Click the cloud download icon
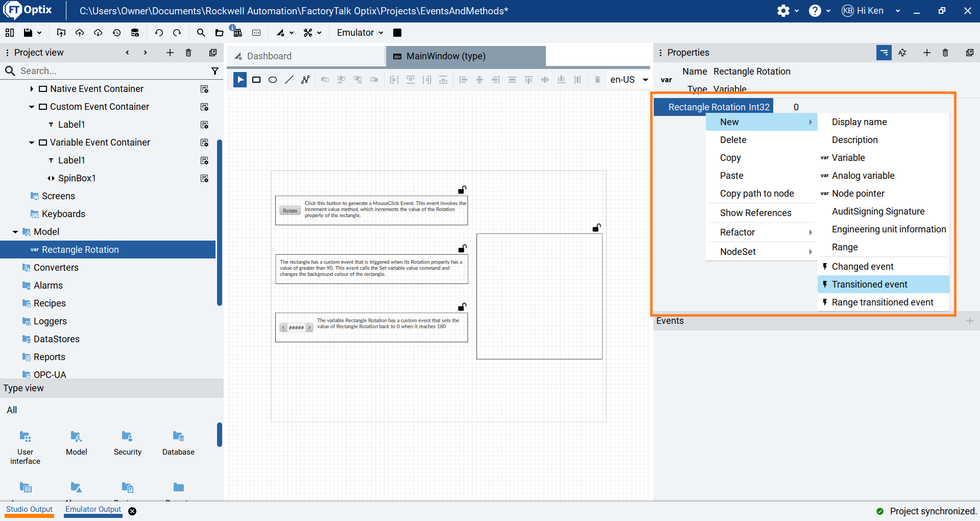The image size is (980, 521). pos(98,33)
